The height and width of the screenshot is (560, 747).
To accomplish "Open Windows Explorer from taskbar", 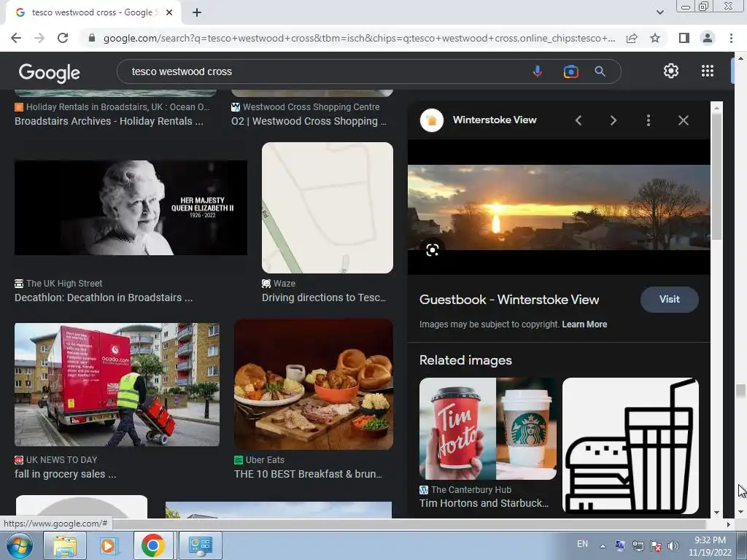I will click(x=64, y=545).
